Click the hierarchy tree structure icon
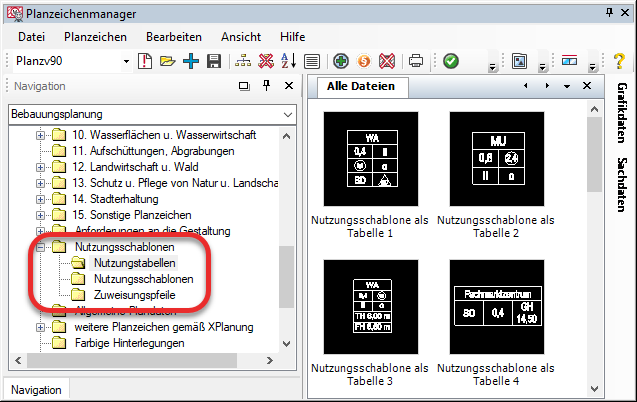The height and width of the screenshot is (402, 637). coord(243,62)
